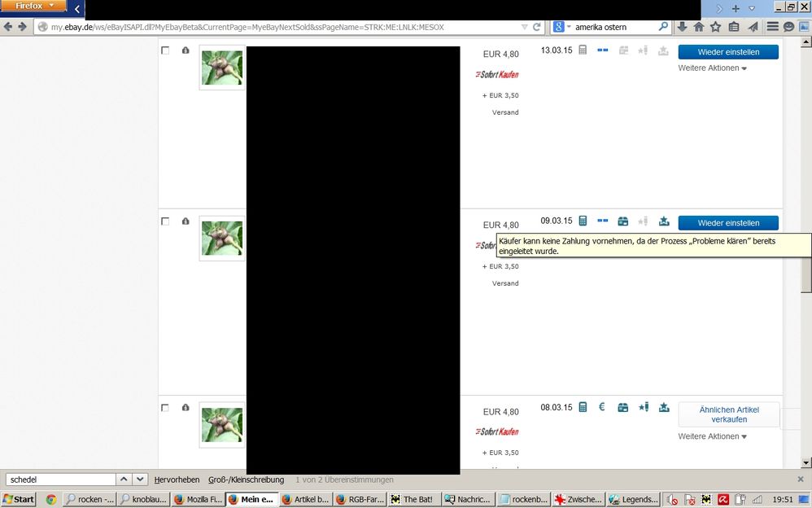
Task: Expand Weitere Aktionen for the 08.03.15 item
Action: coord(712,437)
